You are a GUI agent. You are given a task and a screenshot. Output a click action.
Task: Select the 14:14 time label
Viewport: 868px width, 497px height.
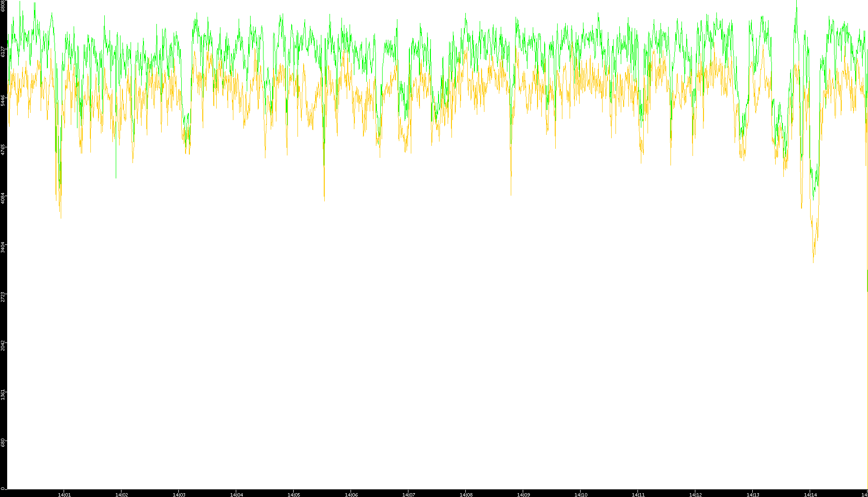click(x=810, y=495)
